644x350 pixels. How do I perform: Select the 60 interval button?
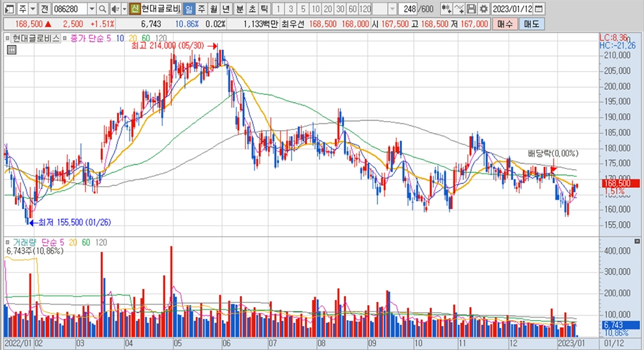click(352, 8)
